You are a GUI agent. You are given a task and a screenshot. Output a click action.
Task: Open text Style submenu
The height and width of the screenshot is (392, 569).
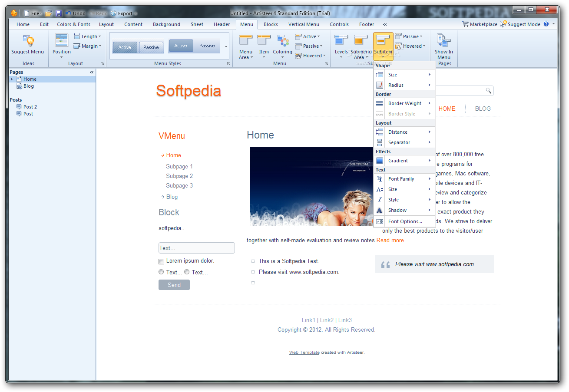click(404, 200)
